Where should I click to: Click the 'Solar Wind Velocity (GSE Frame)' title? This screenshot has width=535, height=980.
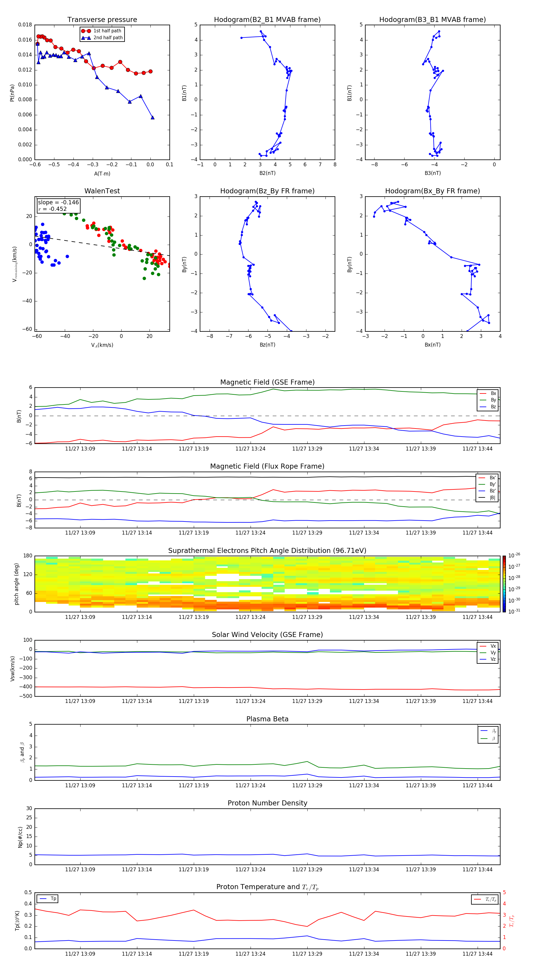(267, 635)
